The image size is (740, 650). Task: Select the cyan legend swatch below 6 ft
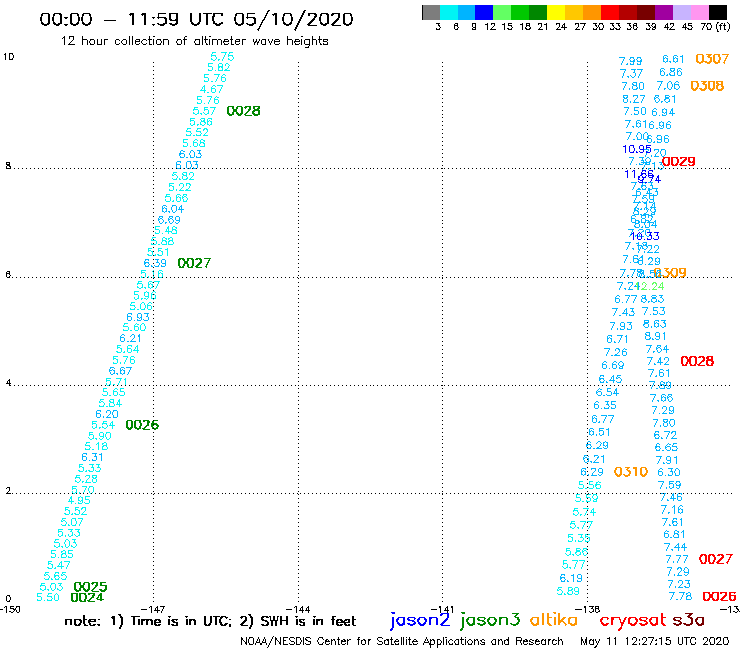(x=448, y=12)
